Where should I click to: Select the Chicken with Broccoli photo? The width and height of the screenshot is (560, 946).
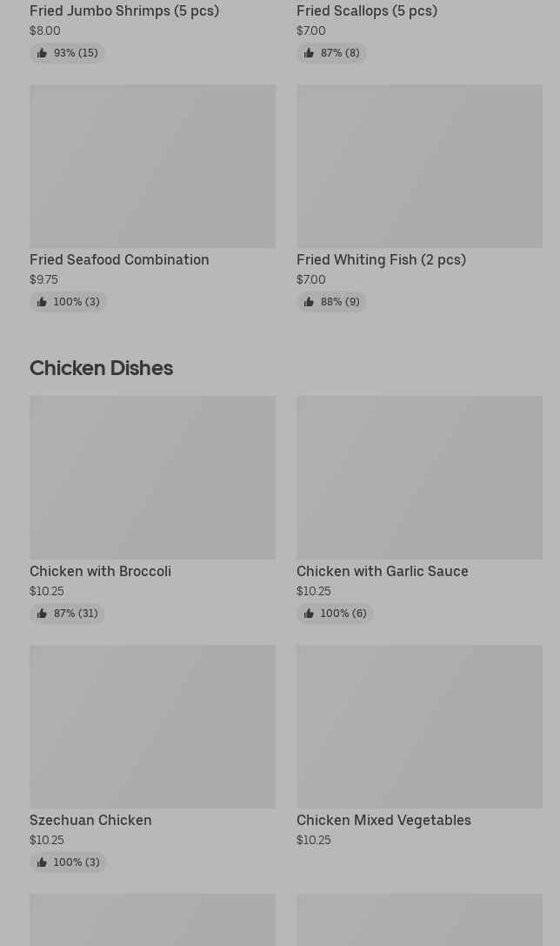pos(152,478)
